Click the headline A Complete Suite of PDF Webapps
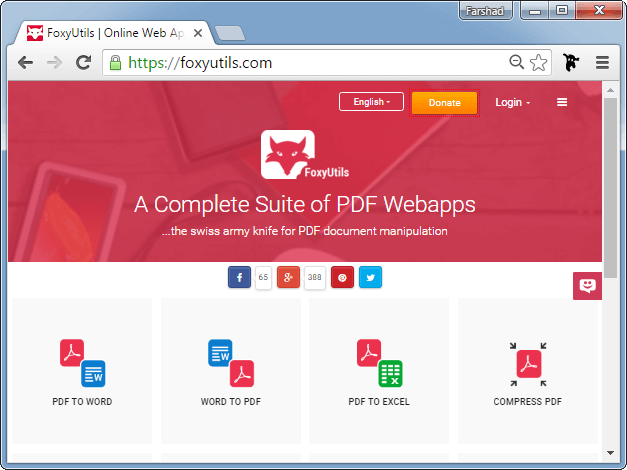 tap(305, 204)
